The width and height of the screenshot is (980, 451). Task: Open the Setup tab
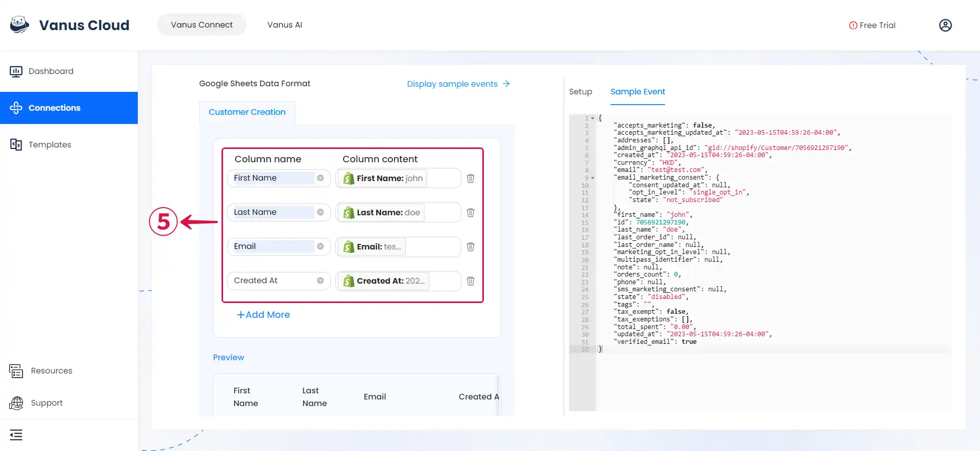[x=580, y=92]
